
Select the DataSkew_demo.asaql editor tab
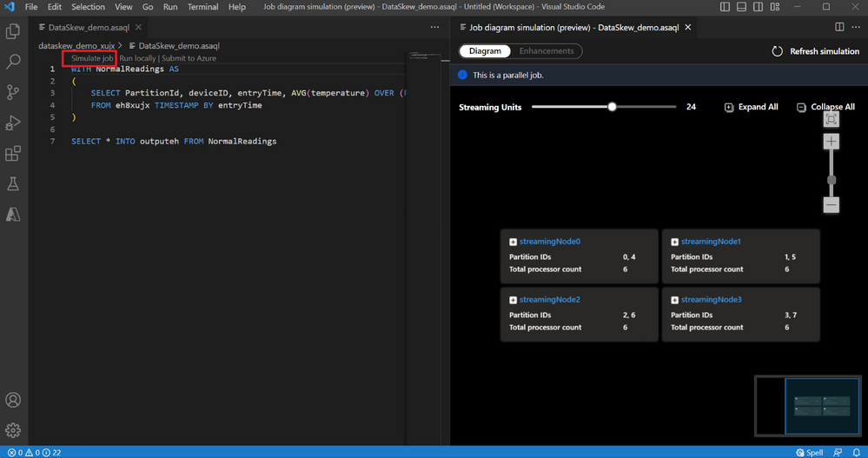coord(89,27)
